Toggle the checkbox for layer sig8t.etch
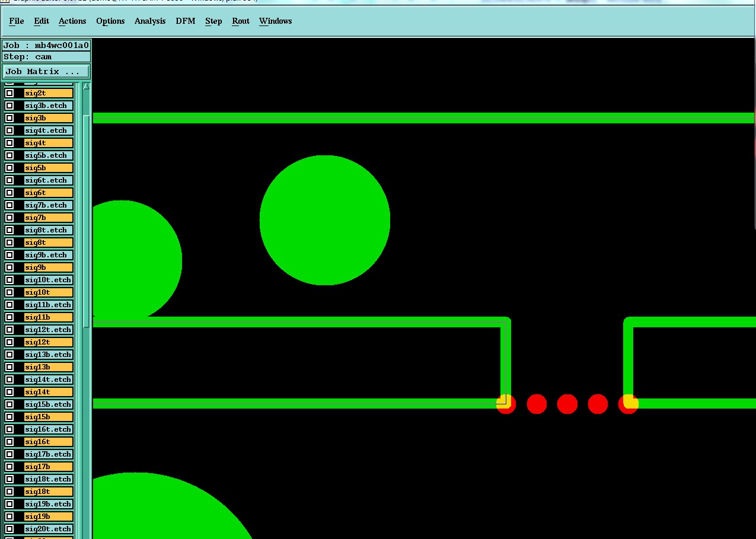Image resolution: width=756 pixels, height=539 pixels. (9, 230)
